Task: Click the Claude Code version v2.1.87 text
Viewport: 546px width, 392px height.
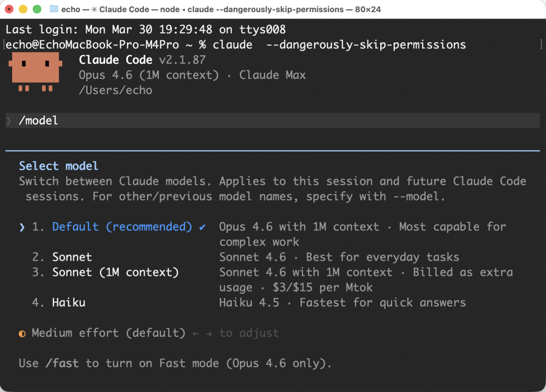Action: (x=182, y=60)
